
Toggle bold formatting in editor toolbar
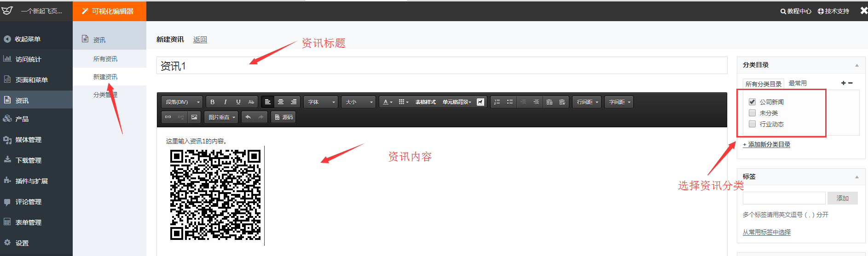tap(213, 102)
